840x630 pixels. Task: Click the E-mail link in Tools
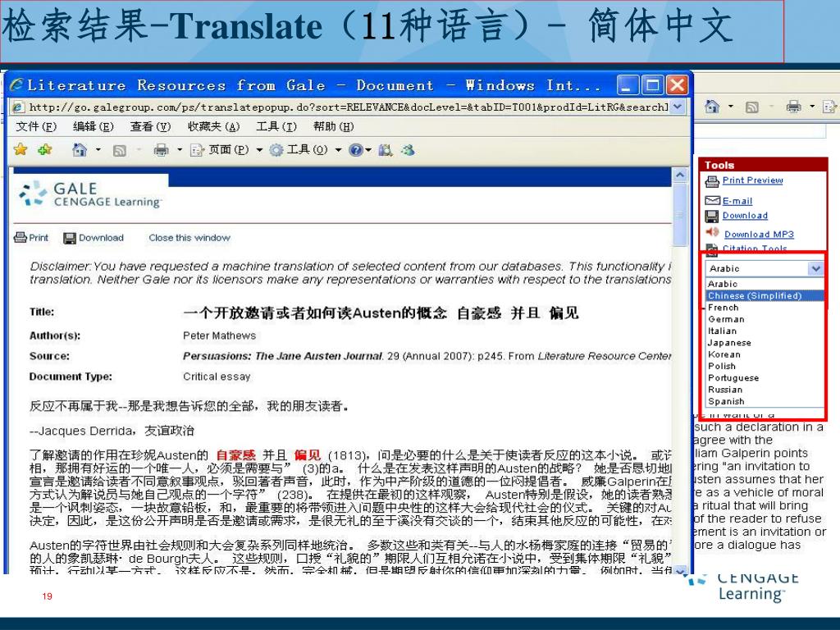(737, 201)
